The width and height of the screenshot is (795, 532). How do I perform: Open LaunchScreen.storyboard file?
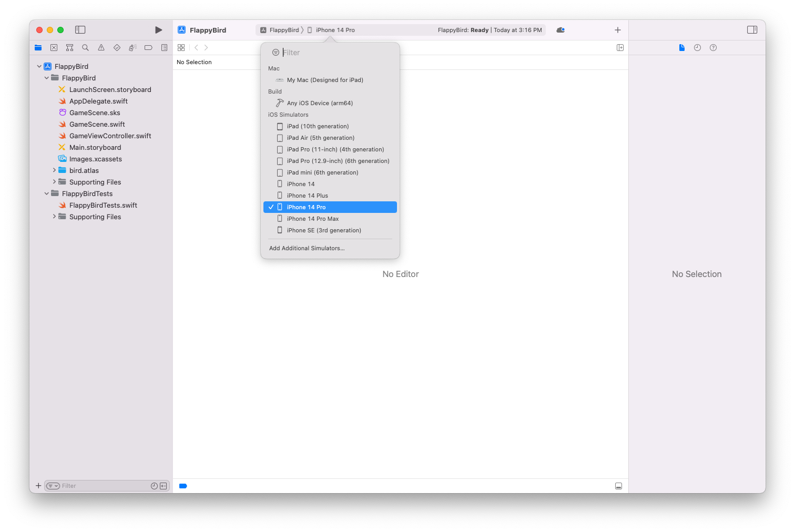(x=105, y=89)
